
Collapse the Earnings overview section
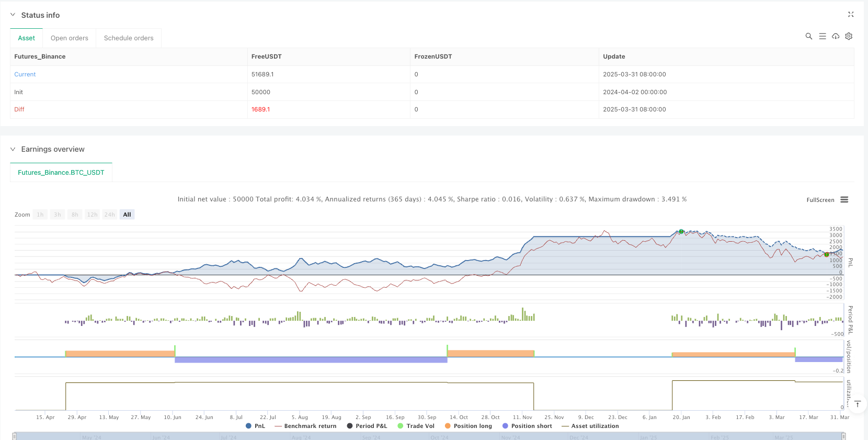coord(13,149)
